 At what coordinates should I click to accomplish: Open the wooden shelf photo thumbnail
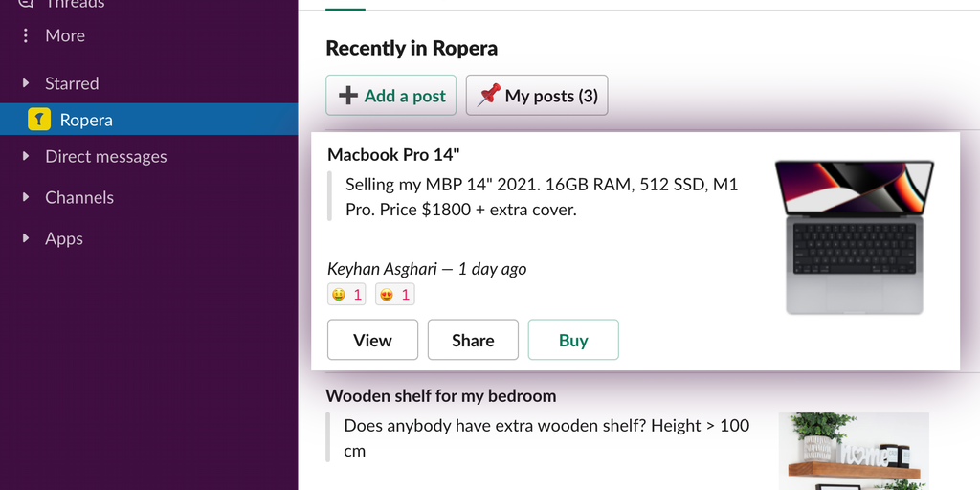(x=854, y=451)
